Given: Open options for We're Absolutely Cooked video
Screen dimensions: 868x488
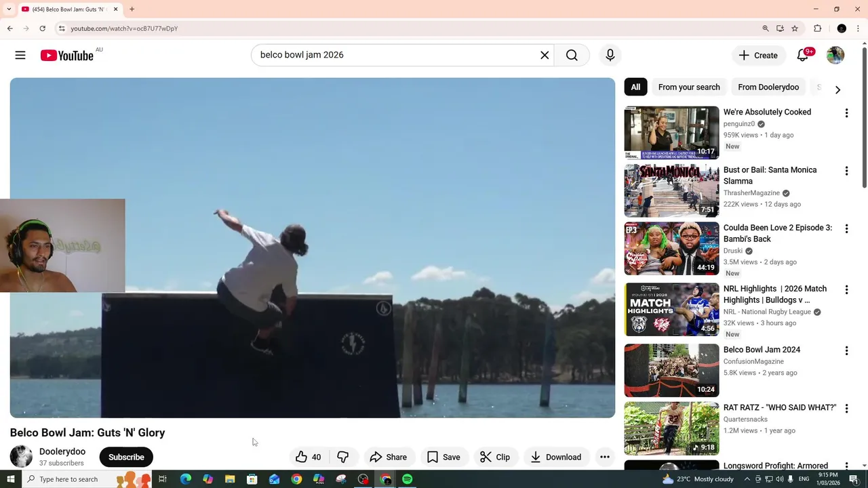Looking at the screenshot, I should tap(846, 113).
